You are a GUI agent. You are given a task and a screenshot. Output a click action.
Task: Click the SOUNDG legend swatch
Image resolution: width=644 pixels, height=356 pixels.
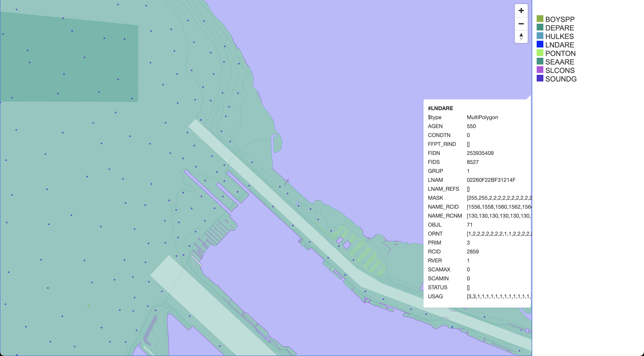click(x=540, y=78)
